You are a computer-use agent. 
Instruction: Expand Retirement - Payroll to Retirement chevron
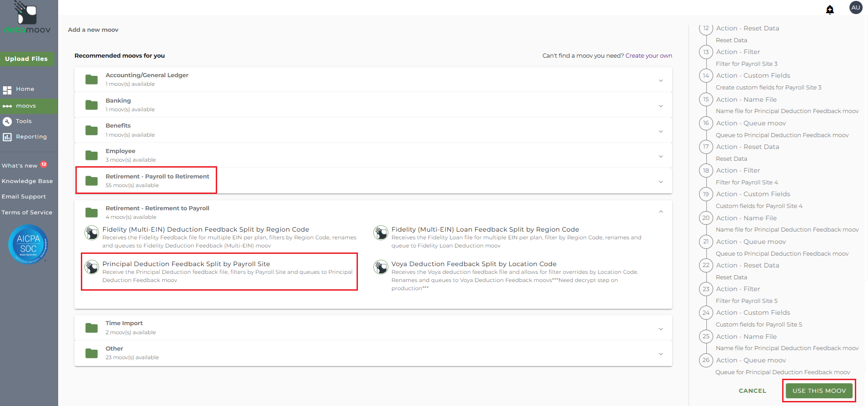[x=661, y=182]
